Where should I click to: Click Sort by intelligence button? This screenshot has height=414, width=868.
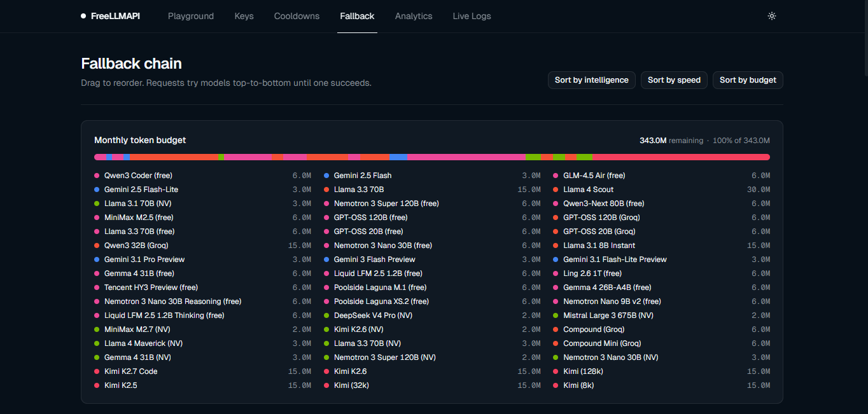pos(591,80)
